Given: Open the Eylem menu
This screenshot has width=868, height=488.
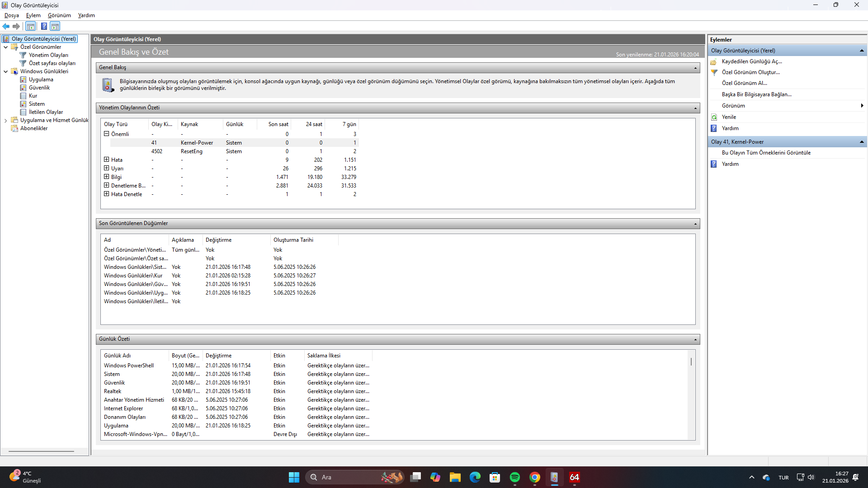Looking at the screenshot, I should (x=33, y=15).
